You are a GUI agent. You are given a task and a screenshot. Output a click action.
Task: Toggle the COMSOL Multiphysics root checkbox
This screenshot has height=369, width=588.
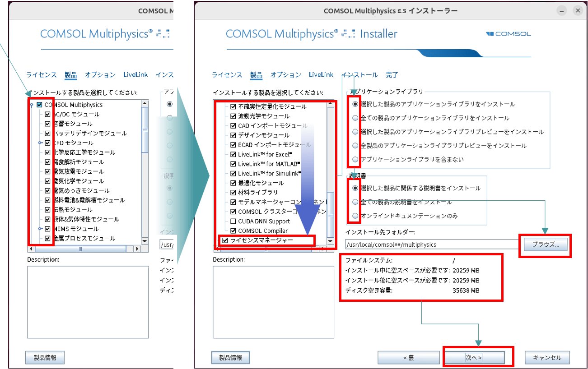(39, 105)
